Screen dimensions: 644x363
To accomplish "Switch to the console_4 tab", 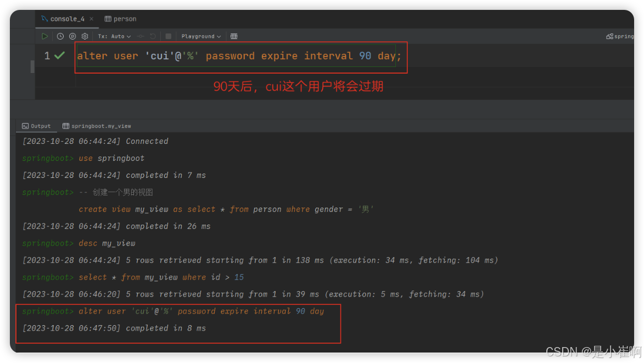I will click(67, 19).
